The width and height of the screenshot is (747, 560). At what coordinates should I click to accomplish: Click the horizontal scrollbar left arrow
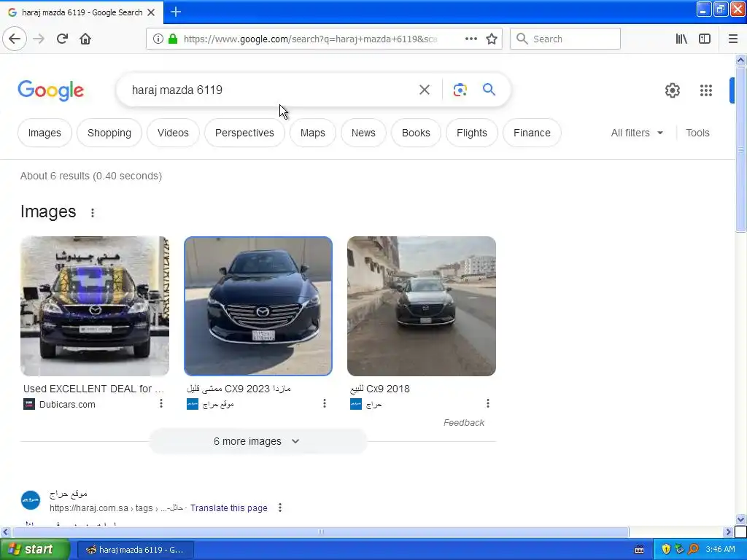click(x=5, y=532)
